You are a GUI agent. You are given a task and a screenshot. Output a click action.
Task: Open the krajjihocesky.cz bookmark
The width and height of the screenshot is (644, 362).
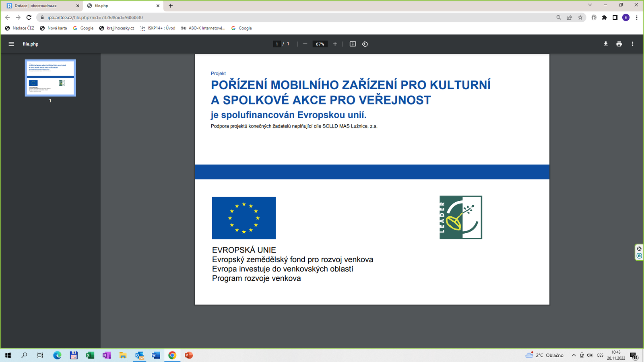click(117, 28)
